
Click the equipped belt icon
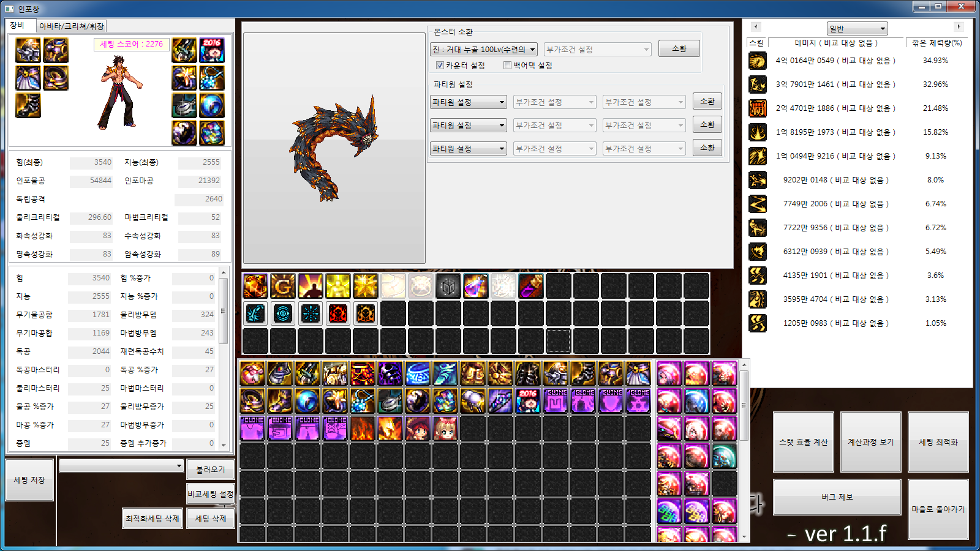pyautogui.click(x=56, y=78)
